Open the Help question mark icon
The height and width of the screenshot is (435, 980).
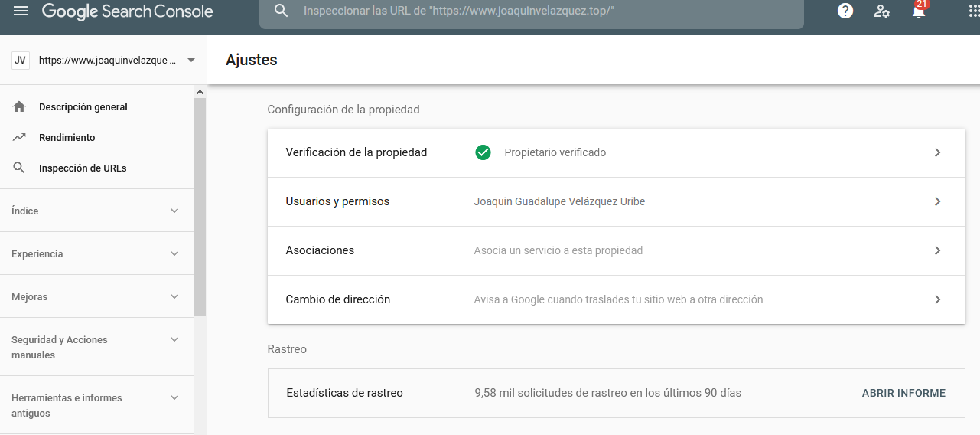pyautogui.click(x=845, y=11)
